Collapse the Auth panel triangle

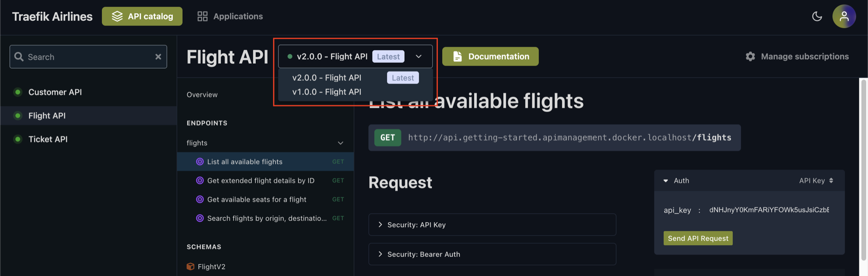665,181
